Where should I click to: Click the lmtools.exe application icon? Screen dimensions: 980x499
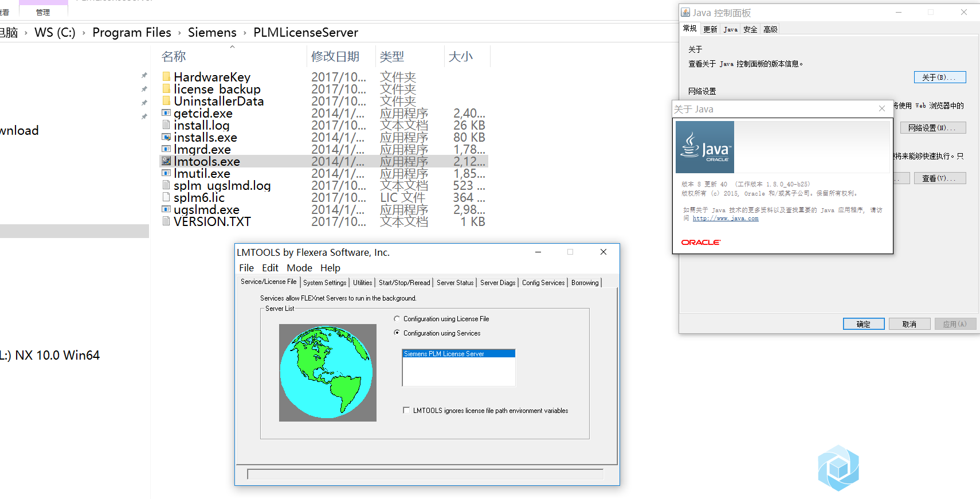166,161
